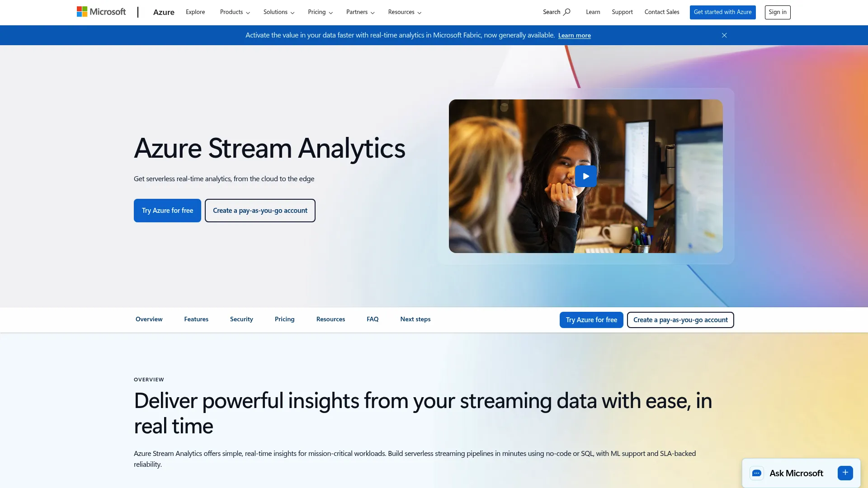
Task: Jump to the FAQ section tab
Action: point(373,319)
